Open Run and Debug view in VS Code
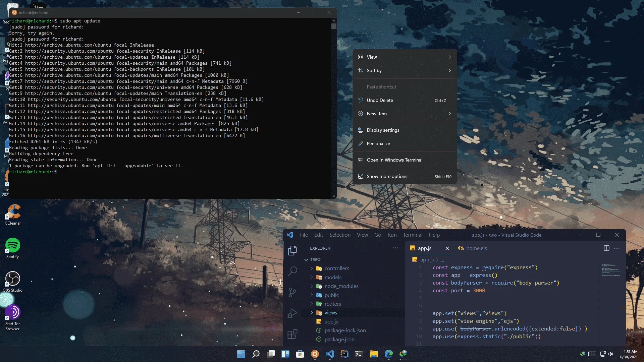Screen dimensions: 644x362 coord(292,313)
